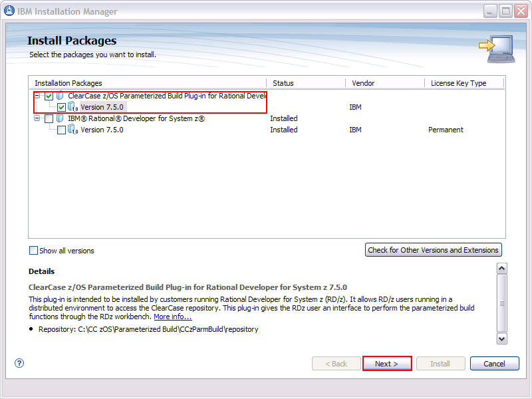Screen dimensions: 532x399
Task: Uncheck the ClearCase z/OS Parameterized Build plug-in
Action: click(48, 95)
